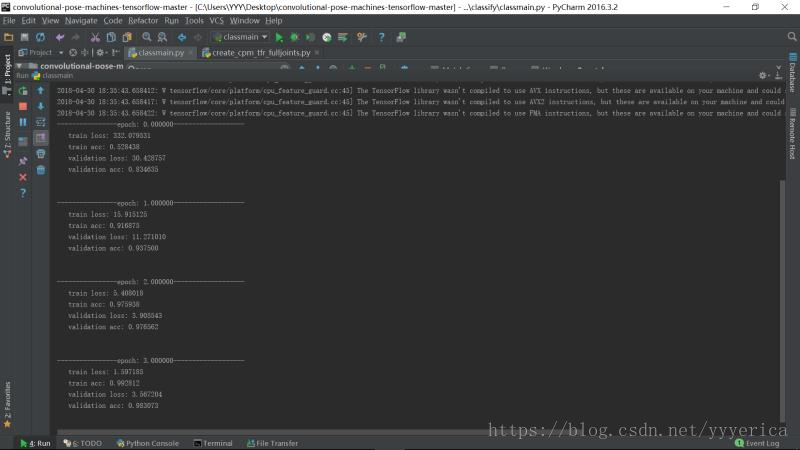800x450 pixels.
Task: Click the Find magnifier icon
Action: (146, 37)
